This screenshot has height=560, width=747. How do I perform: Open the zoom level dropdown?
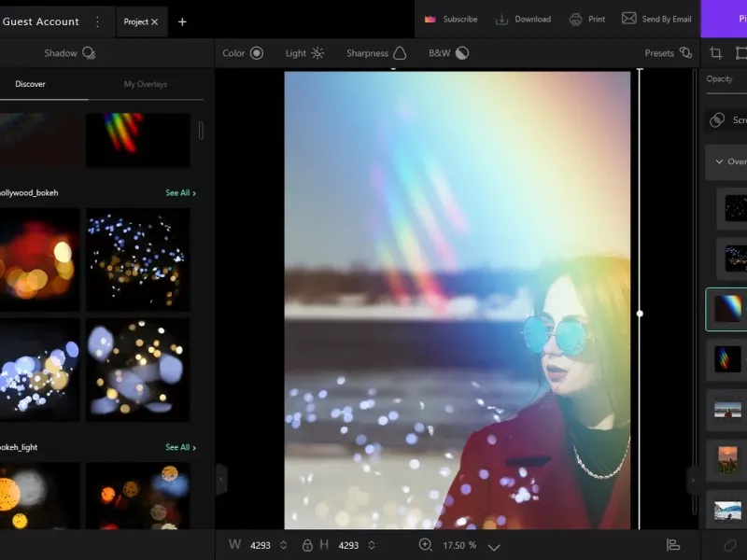tap(494, 546)
